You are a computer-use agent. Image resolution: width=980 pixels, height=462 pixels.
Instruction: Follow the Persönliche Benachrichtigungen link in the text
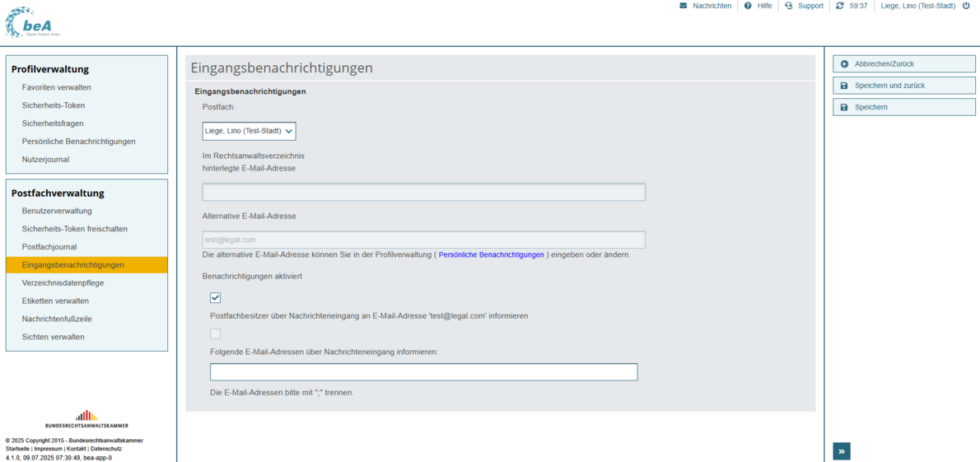(491, 255)
